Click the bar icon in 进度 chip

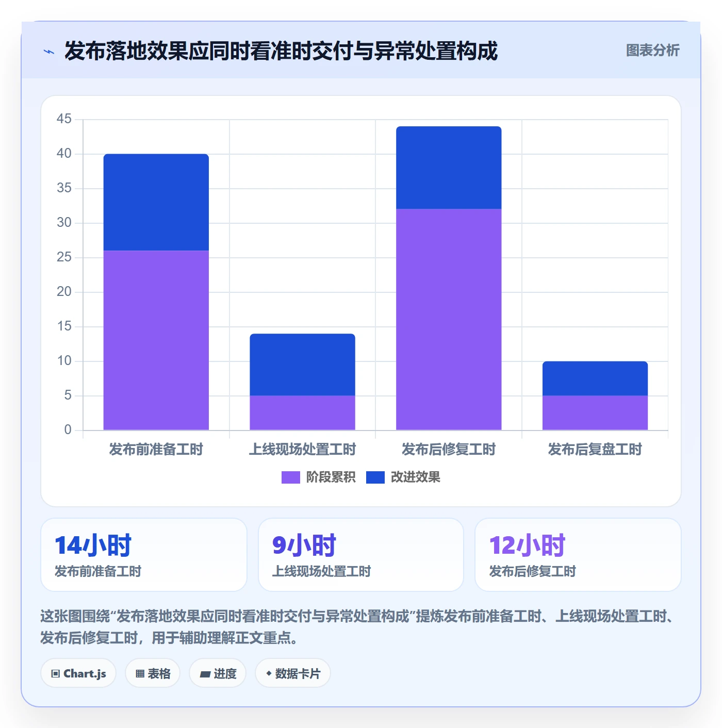[x=205, y=674]
